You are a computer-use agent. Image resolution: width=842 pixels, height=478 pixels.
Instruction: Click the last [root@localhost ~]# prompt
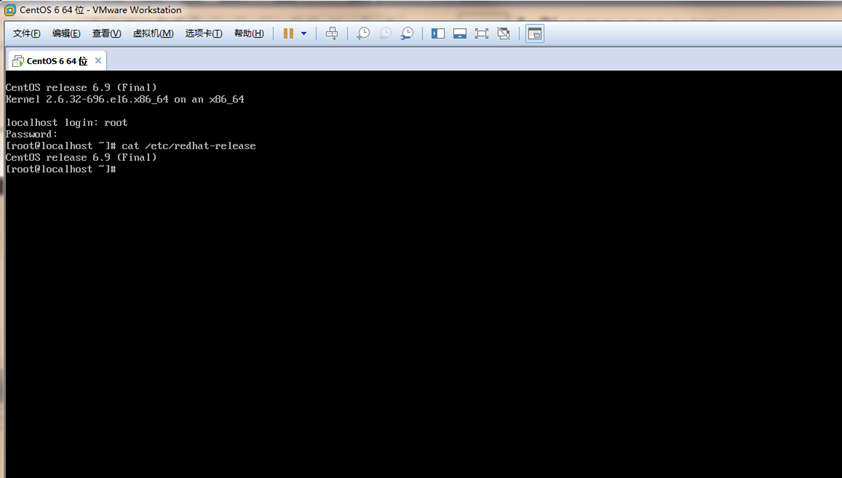click(x=61, y=169)
